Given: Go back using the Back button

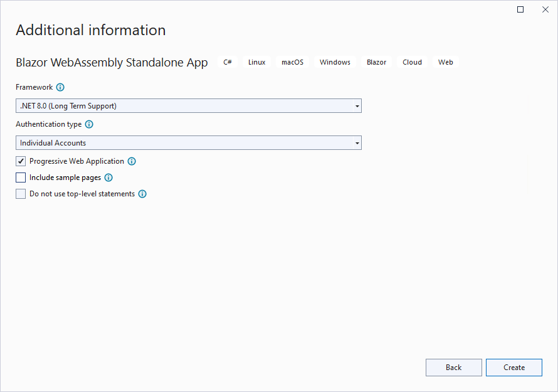Looking at the screenshot, I should [453, 368].
